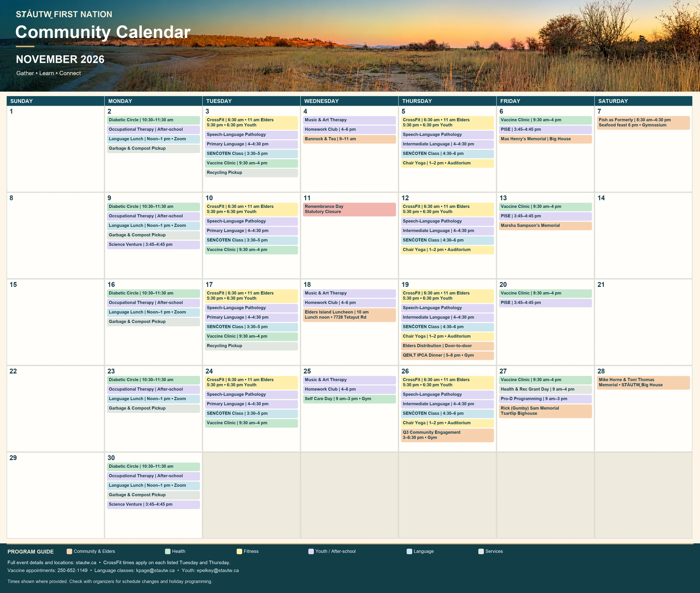Click the Saturday column header

tap(643, 101)
